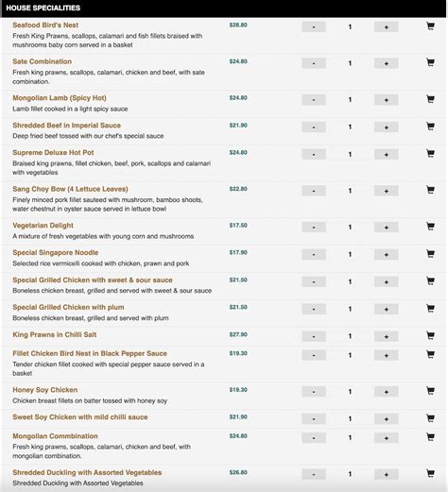This screenshot has height=492, width=448.
Task: Increase quantity of Special Singapore Noodle
Action: click(x=387, y=254)
